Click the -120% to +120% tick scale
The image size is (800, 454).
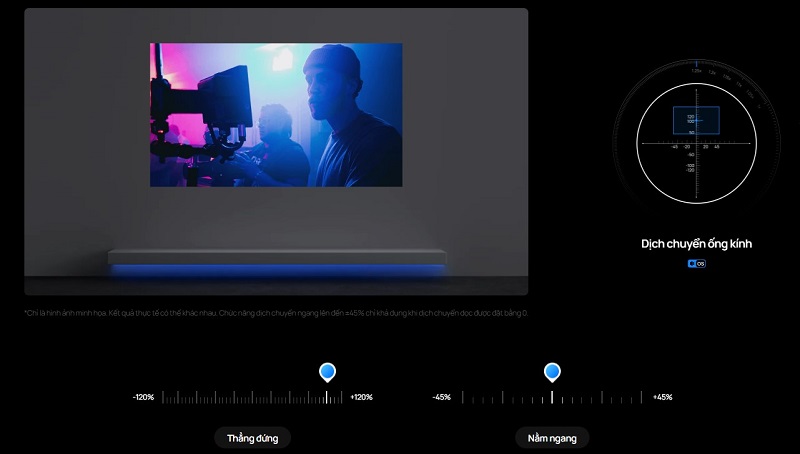(x=252, y=397)
